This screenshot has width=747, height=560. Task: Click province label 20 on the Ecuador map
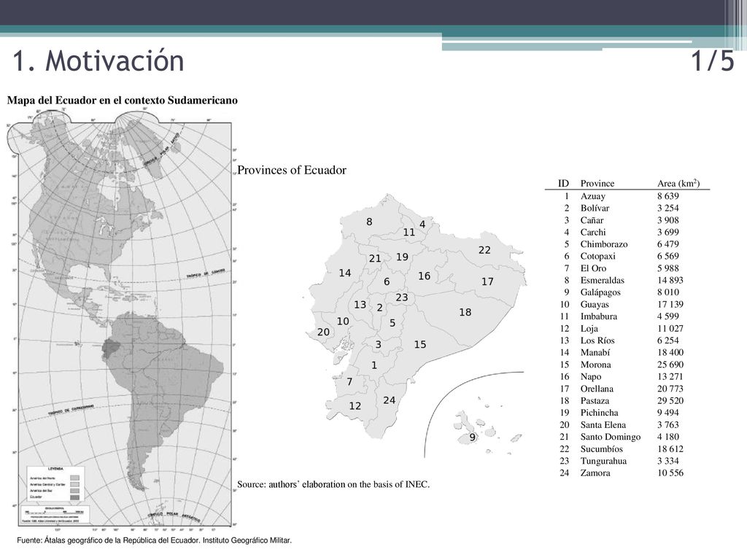coord(323,332)
